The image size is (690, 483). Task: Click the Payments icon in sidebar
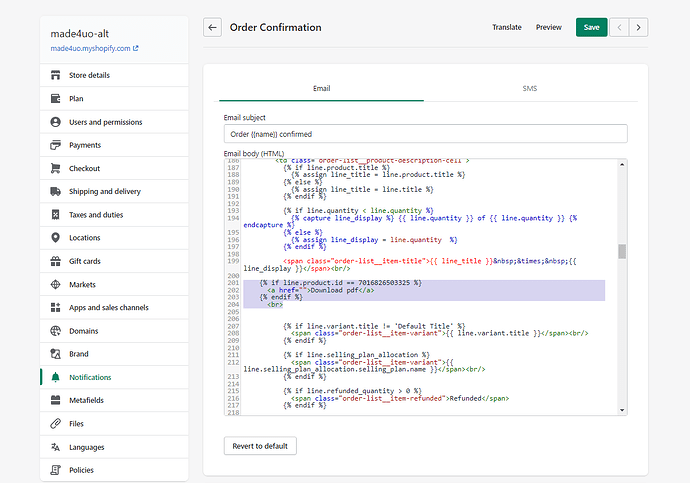click(x=55, y=145)
